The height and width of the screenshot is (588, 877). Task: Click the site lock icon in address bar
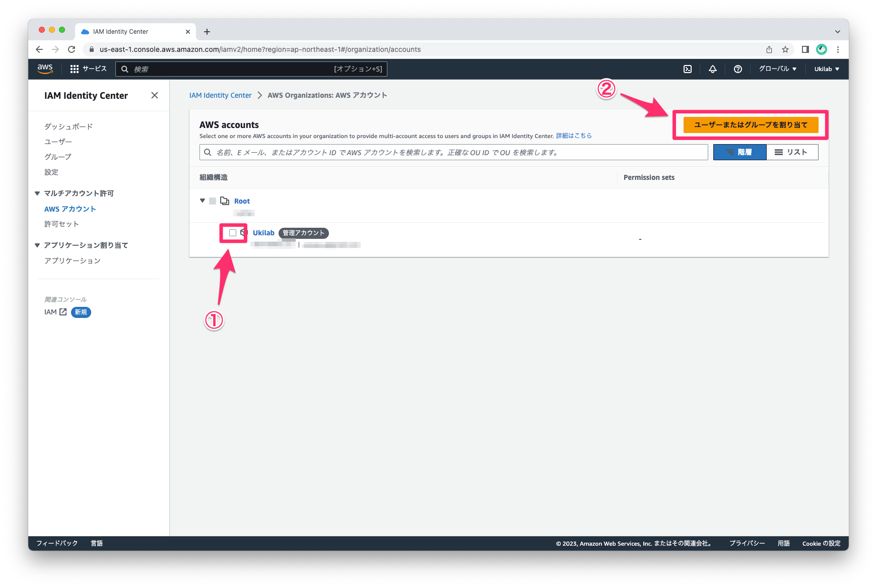tap(92, 49)
